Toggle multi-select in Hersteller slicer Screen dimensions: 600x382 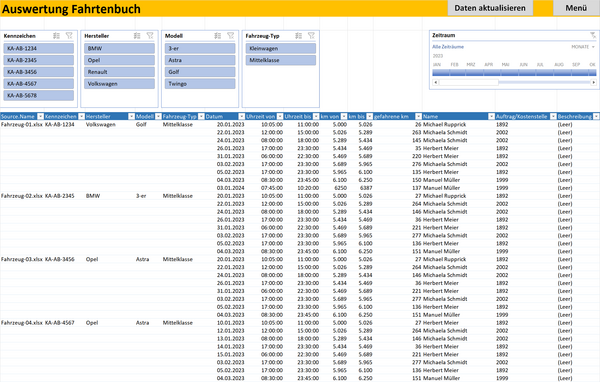click(x=137, y=36)
